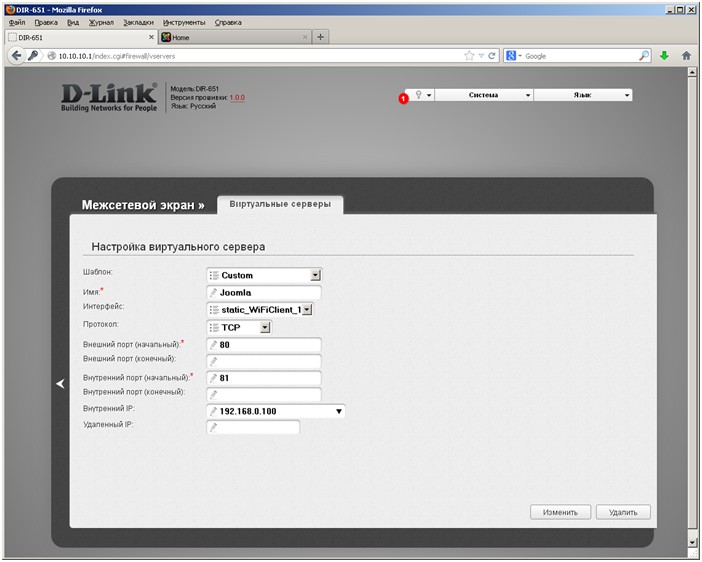
Task: Click the Внешний порт (конечный) field
Action: pos(264,361)
